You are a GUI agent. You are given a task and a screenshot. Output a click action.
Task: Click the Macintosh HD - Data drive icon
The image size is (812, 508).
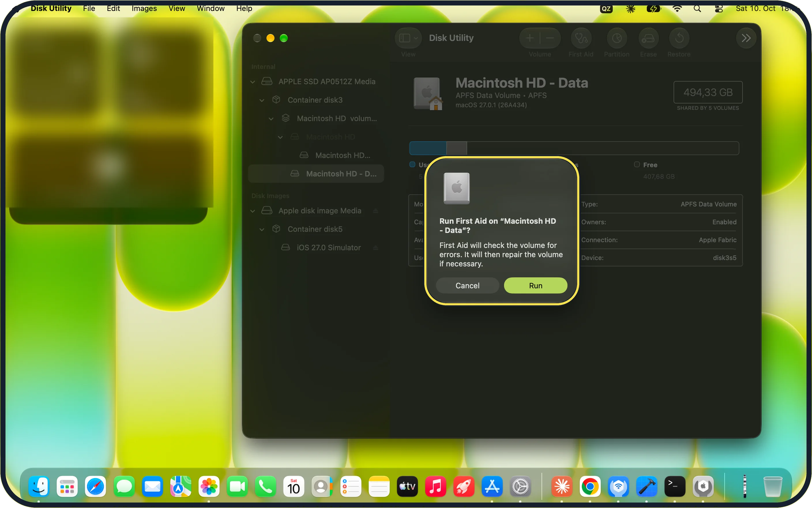(427, 93)
